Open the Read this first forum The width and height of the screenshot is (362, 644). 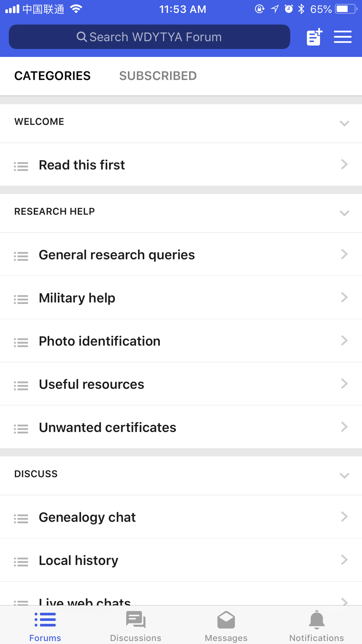[x=181, y=165]
